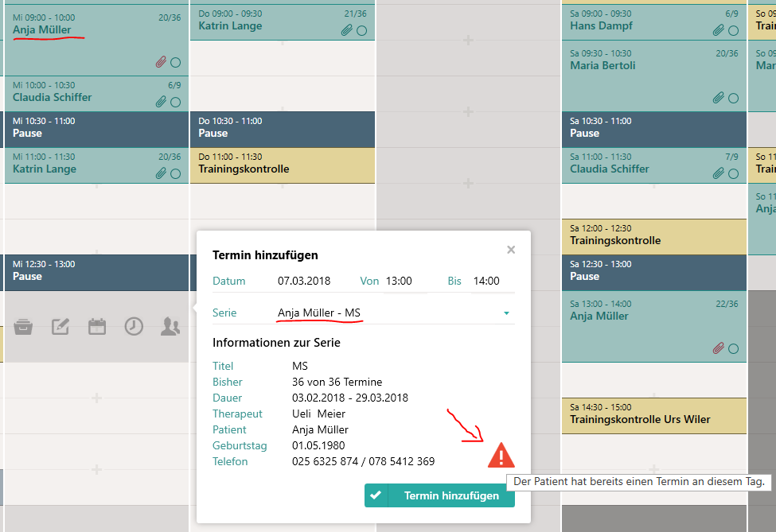The width and height of the screenshot is (776, 532).
Task: Click the paperclip icon on Sa Maria Bertoli appointment
Action: (719, 97)
